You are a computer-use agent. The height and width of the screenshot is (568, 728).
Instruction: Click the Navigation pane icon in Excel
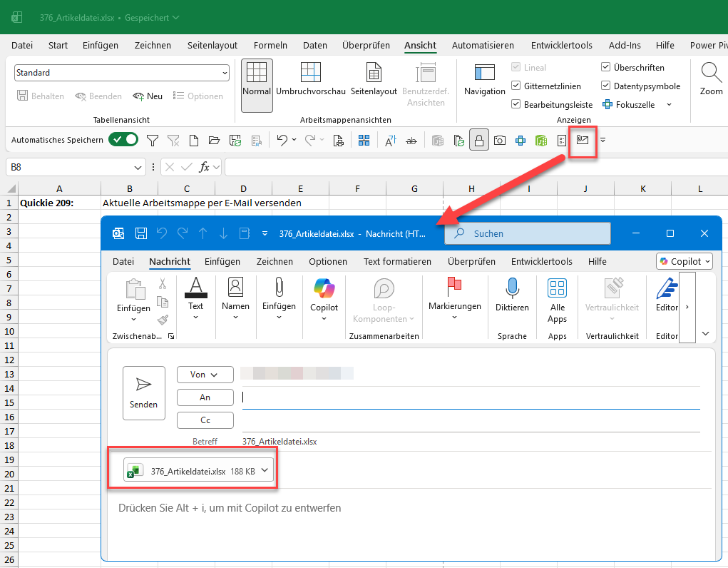click(484, 78)
